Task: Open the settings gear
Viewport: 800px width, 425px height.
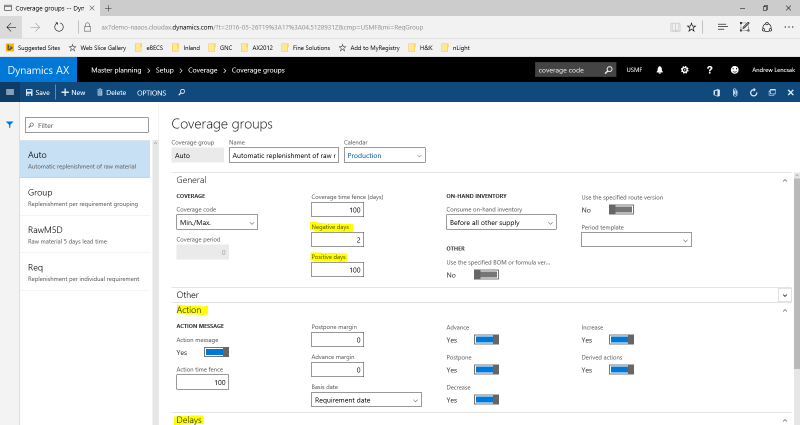Action: (685, 70)
